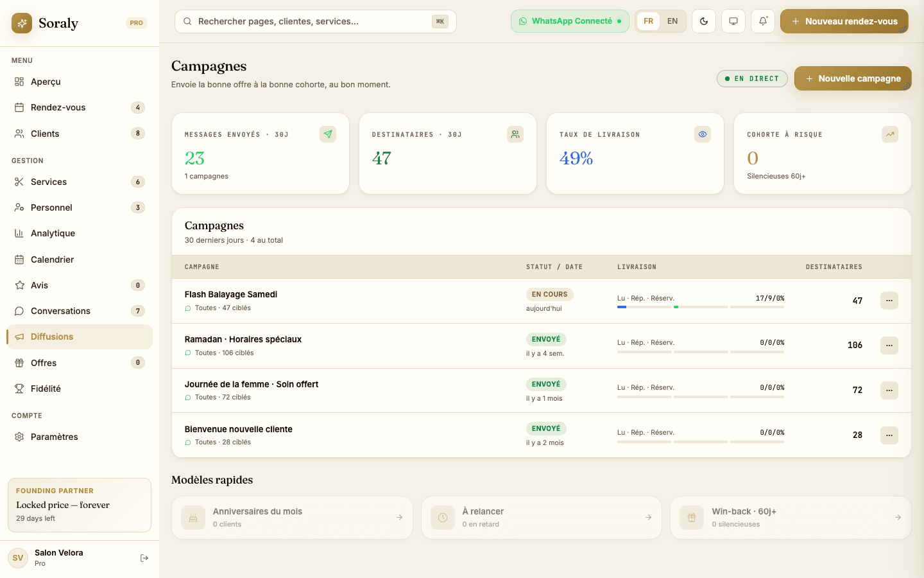Click Nouveau rendez-vous button
This screenshot has height=578, width=924.
(844, 21)
